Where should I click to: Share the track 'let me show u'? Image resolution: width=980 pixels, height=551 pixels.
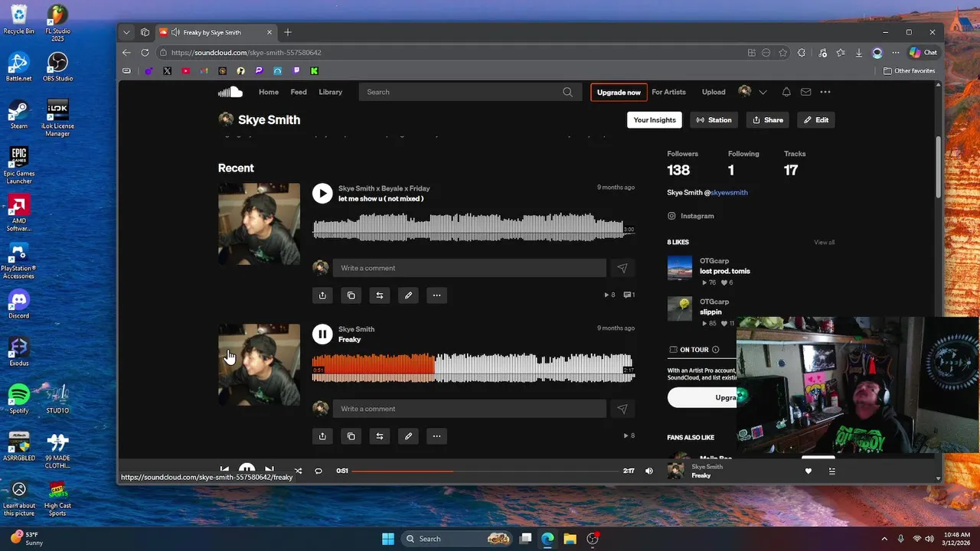pos(322,295)
